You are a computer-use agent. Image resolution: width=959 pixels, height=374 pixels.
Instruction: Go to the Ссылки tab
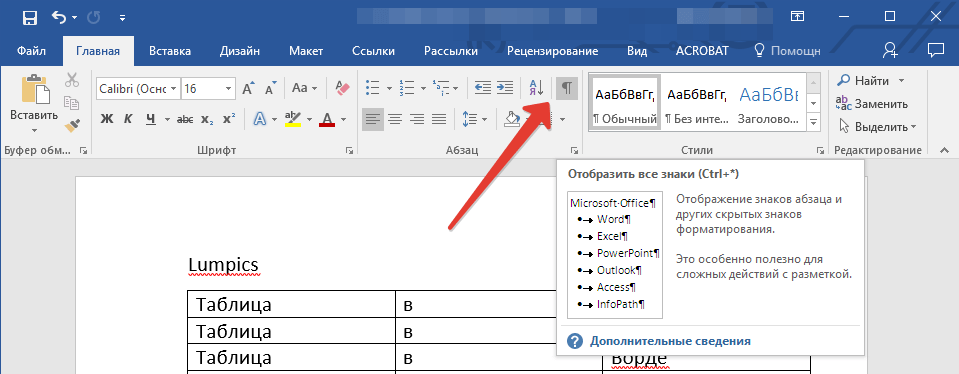[x=374, y=51]
